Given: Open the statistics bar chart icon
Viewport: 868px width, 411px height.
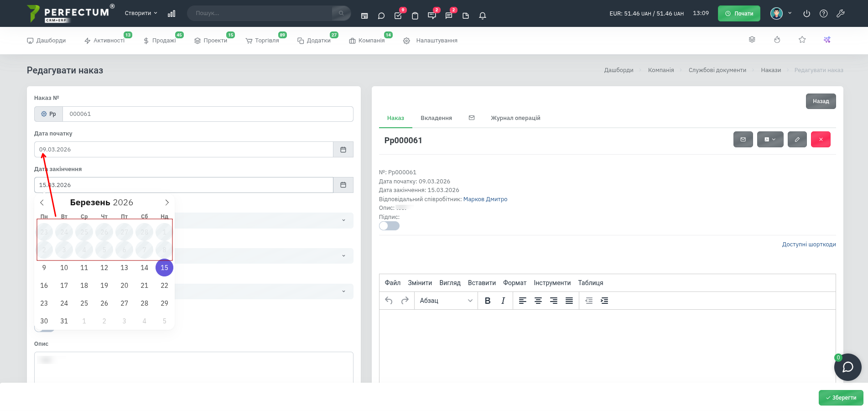Looking at the screenshot, I should click(x=172, y=14).
